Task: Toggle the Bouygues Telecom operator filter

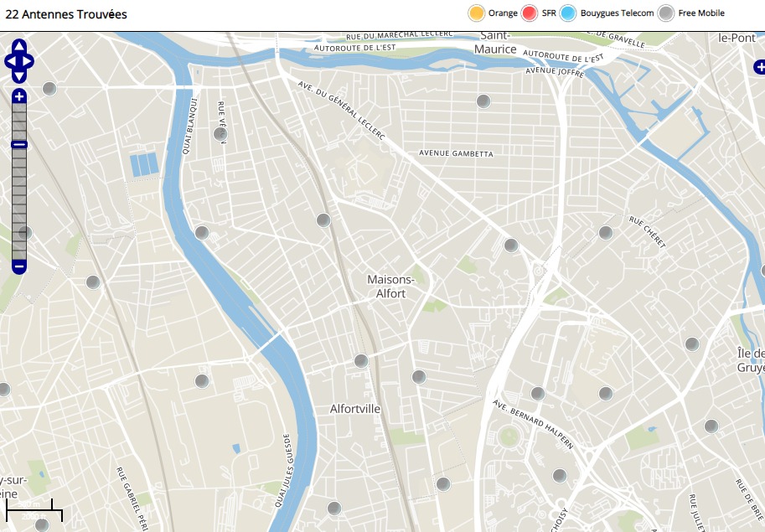Action: pyautogui.click(x=569, y=13)
